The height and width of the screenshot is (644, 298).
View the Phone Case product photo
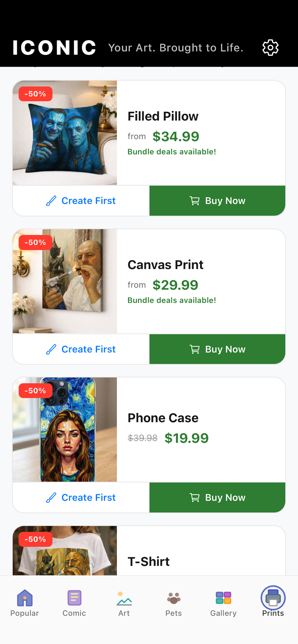point(65,430)
